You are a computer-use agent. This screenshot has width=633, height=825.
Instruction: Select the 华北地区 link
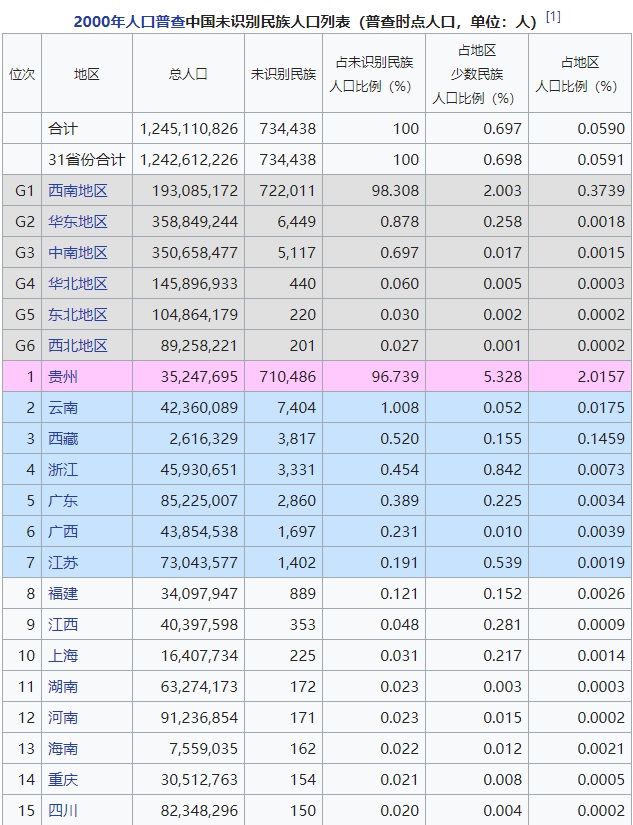tap(78, 284)
